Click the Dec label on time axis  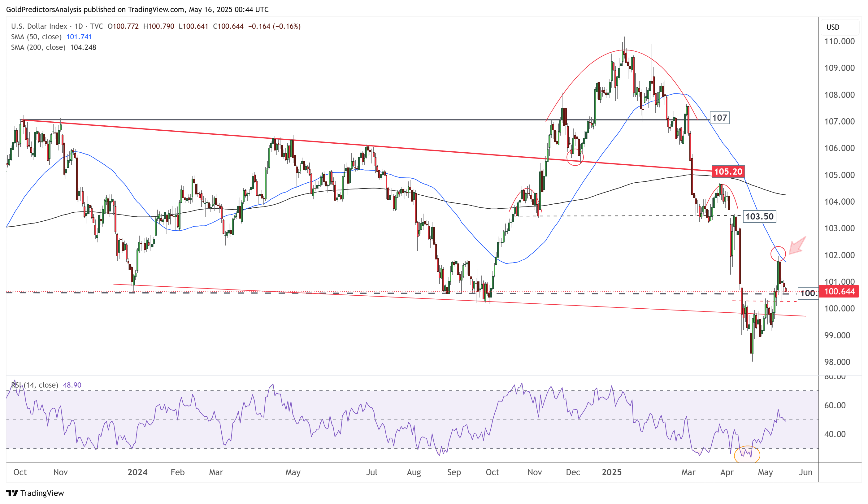573,472
